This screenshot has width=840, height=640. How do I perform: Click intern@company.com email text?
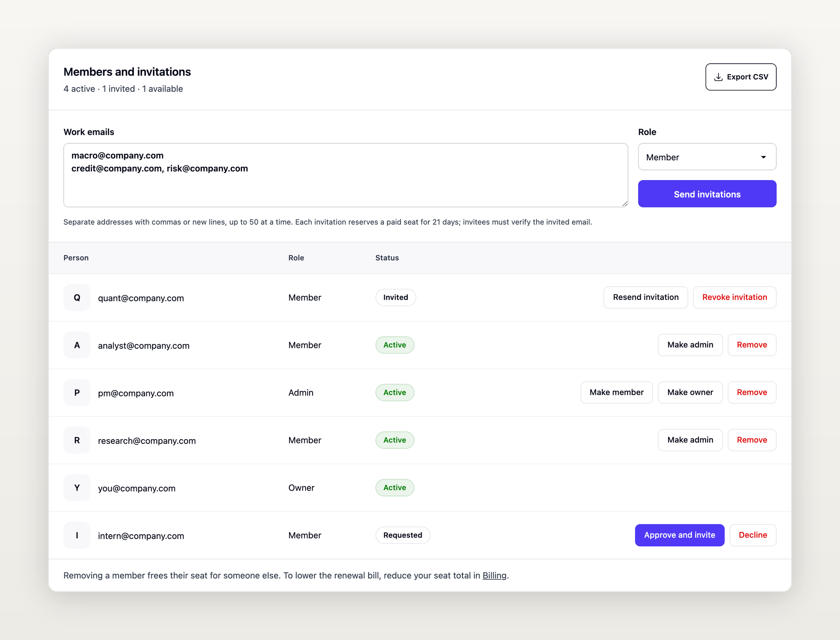(141, 536)
